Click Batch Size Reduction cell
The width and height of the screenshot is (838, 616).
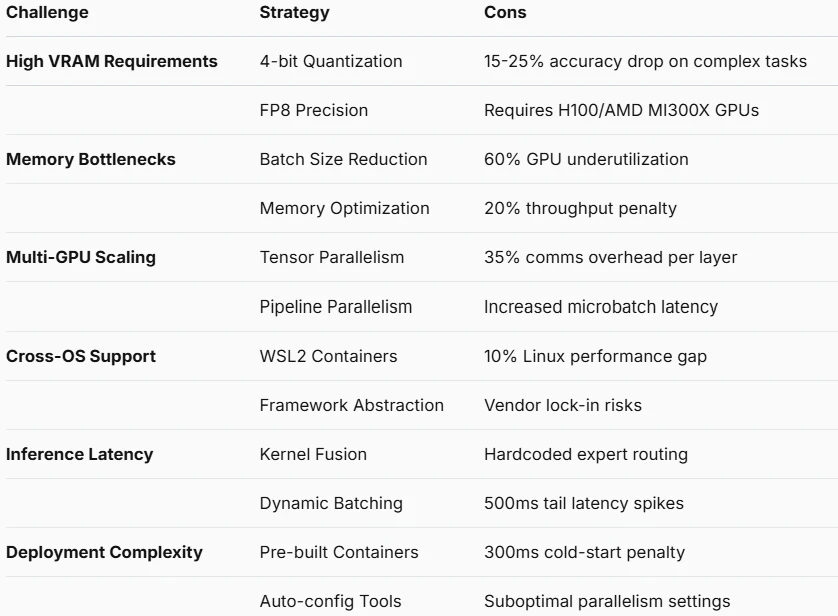[344, 159]
